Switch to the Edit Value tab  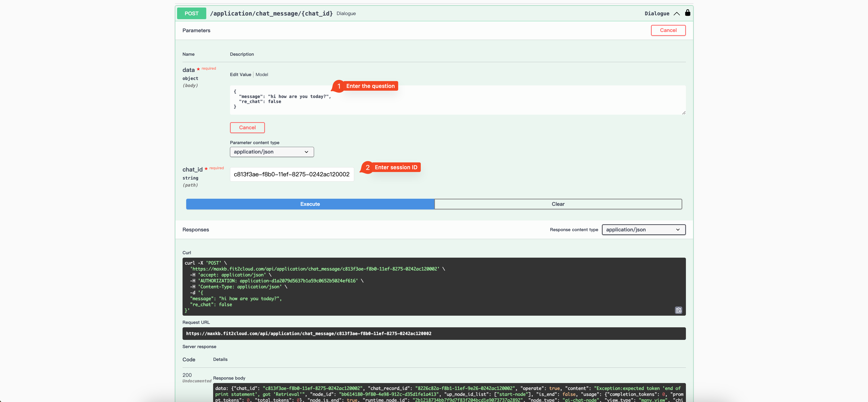(241, 74)
